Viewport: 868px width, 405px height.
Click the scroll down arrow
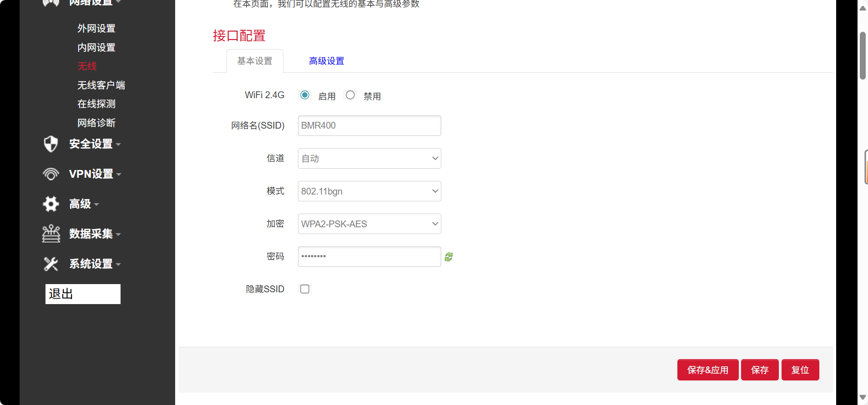863,397
